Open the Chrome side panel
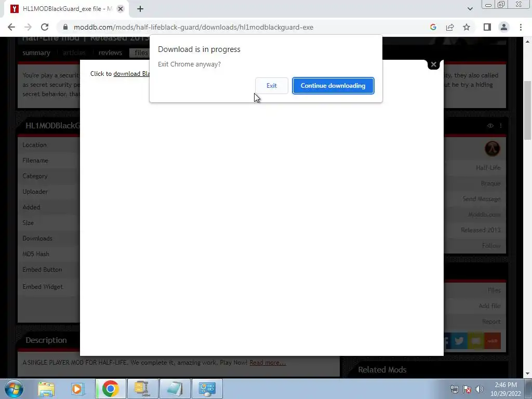Screen dimensions: 532x399 pos(487,27)
